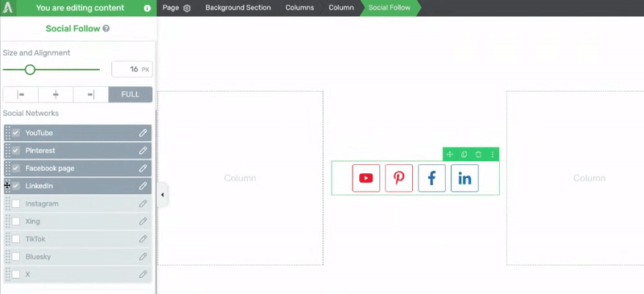Uncheck the Pinterest network checkbox
Screen dimensions: 644x294
[16, 151]
